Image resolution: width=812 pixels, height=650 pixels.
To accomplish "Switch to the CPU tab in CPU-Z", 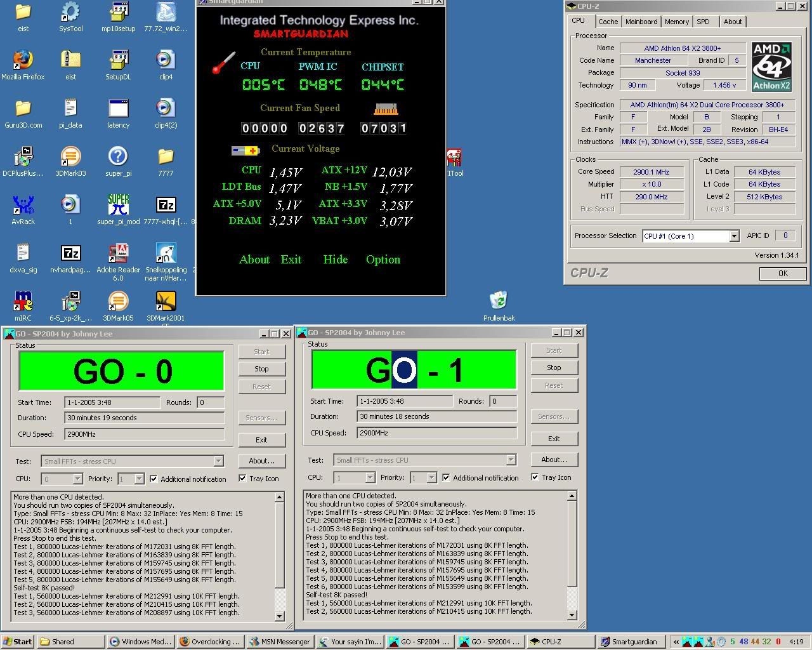I will 579,20.
